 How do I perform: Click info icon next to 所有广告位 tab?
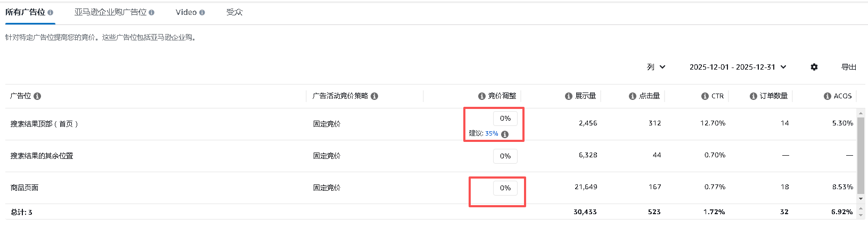click(x=51, y=12)
